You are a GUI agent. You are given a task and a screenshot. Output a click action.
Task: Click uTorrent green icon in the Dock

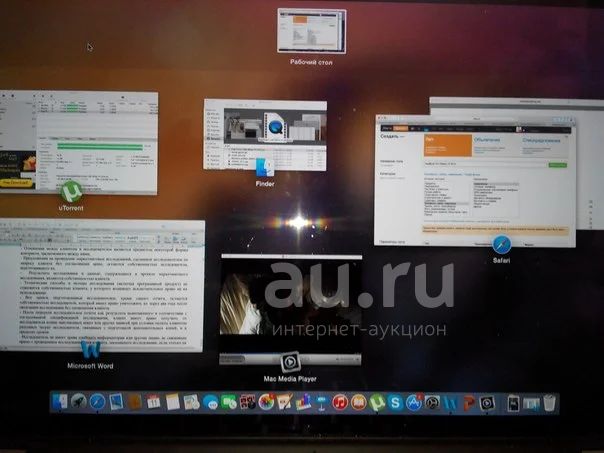377,402
